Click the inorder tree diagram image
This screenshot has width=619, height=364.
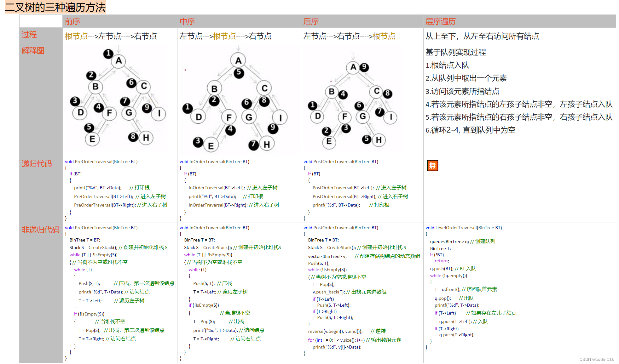point(235,100)
